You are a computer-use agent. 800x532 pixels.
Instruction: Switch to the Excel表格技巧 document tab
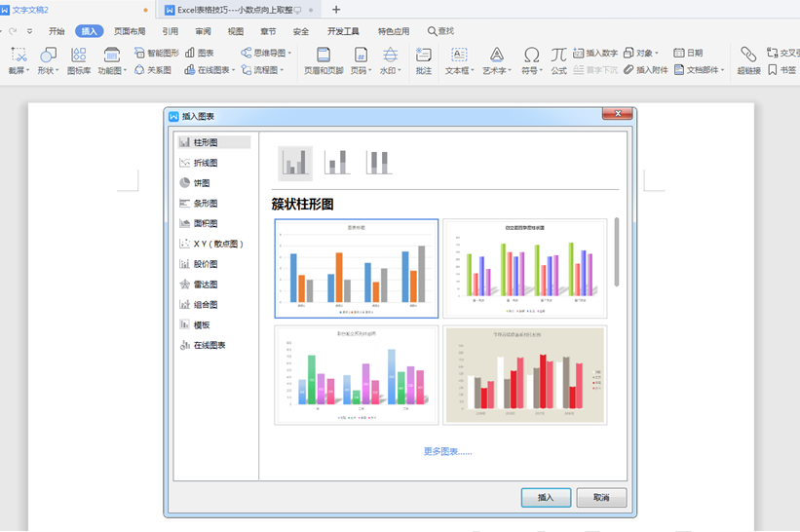(x=239, y=10)
